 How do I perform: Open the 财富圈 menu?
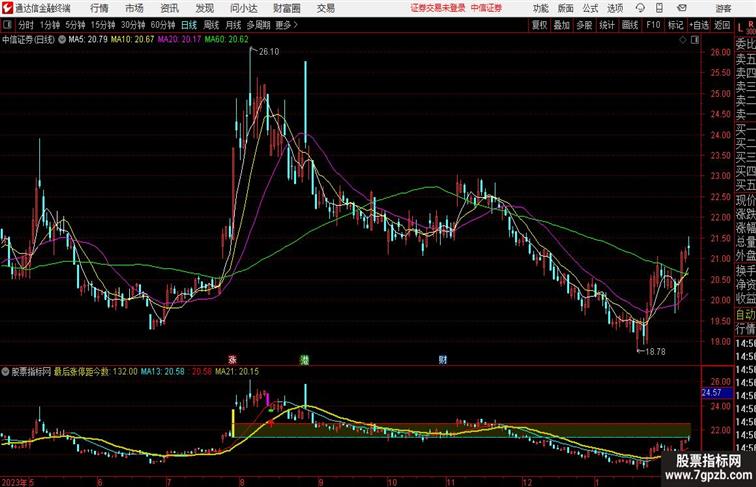click(287, 8)
